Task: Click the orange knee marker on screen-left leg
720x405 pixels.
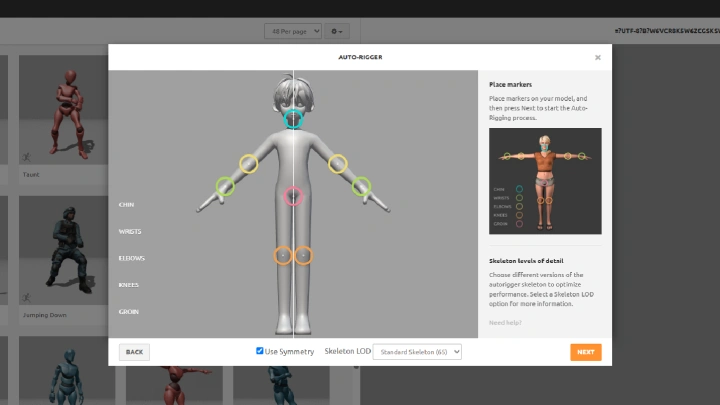Action: point(282,256)
